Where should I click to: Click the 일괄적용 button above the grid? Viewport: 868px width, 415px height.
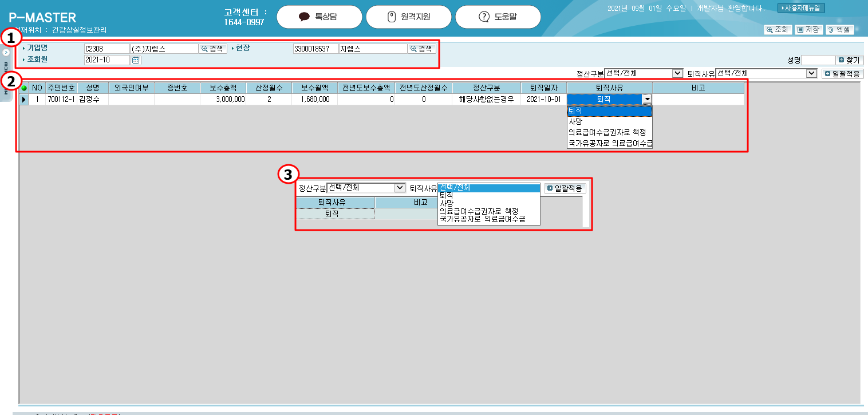tap(842, 73)
